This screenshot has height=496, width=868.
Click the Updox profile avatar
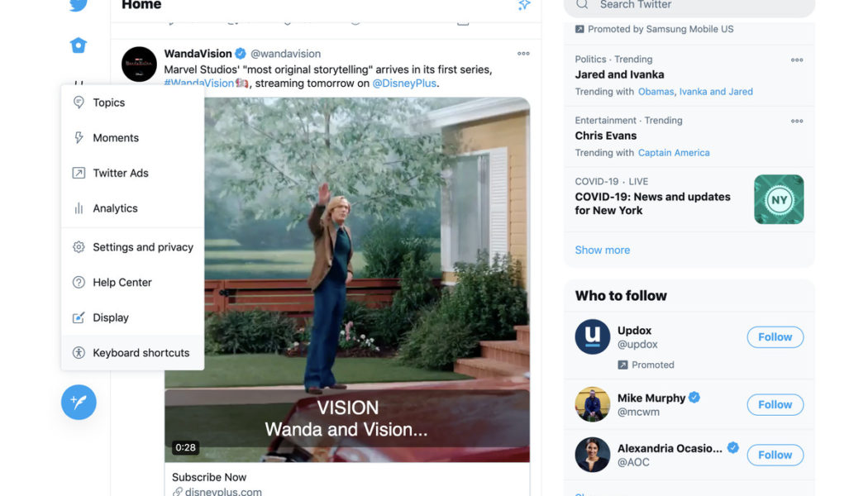coord(592,336)
